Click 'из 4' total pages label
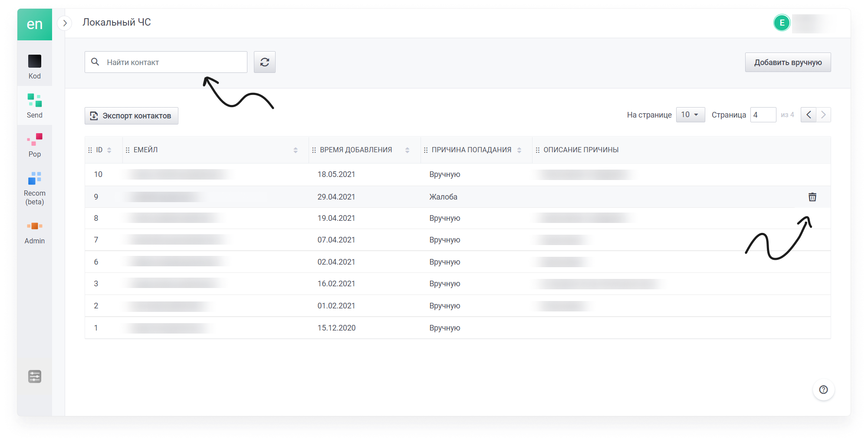 point(787,115)
